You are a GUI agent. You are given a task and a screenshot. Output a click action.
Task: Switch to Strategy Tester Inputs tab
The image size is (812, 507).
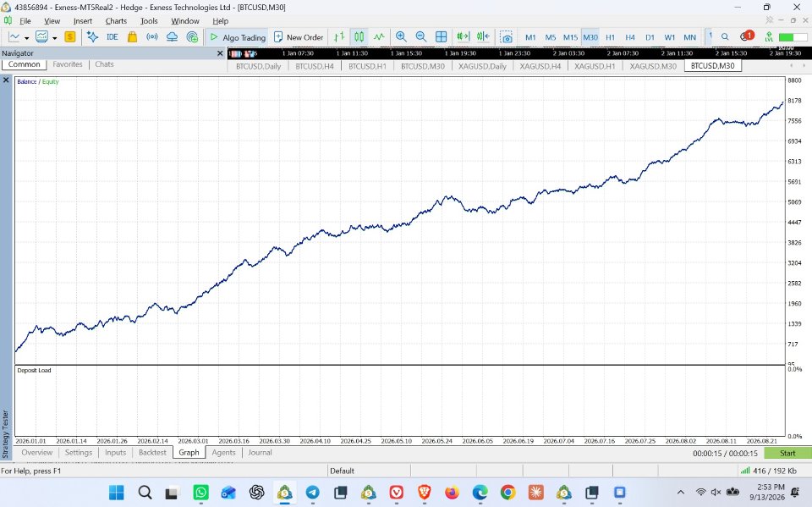click(x=116, y=453)
